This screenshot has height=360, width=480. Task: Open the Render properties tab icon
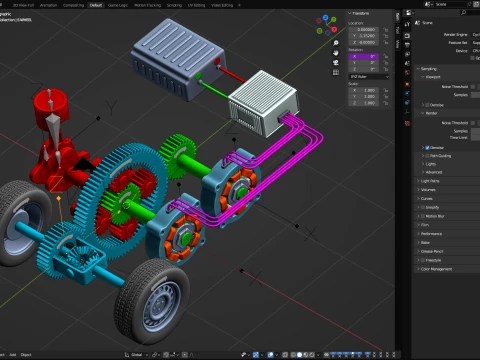tap(407, 36)
